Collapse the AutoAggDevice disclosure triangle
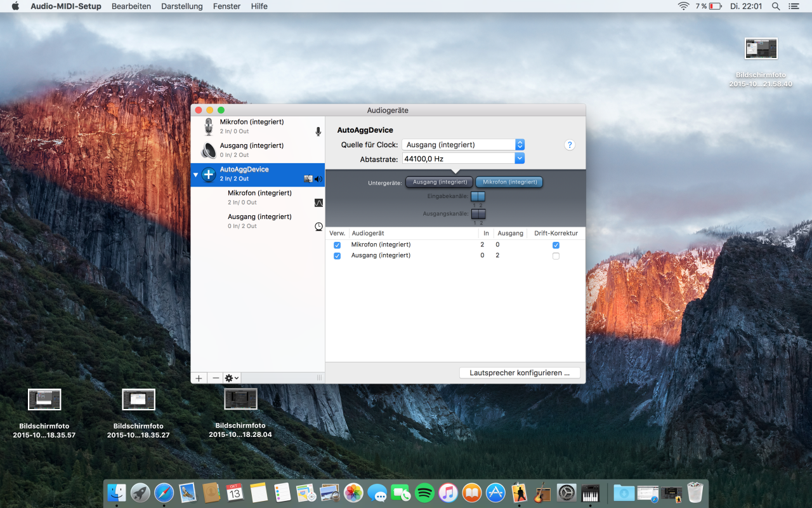 (196, 175)
